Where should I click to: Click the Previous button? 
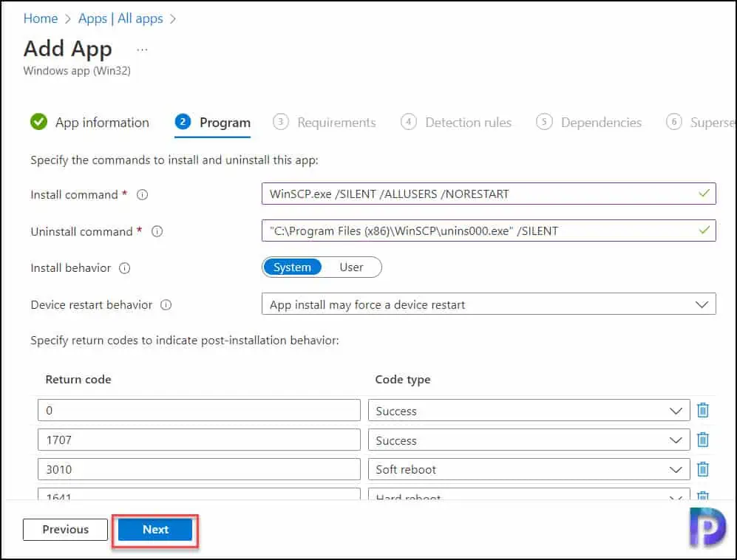(x=65, y=530)
